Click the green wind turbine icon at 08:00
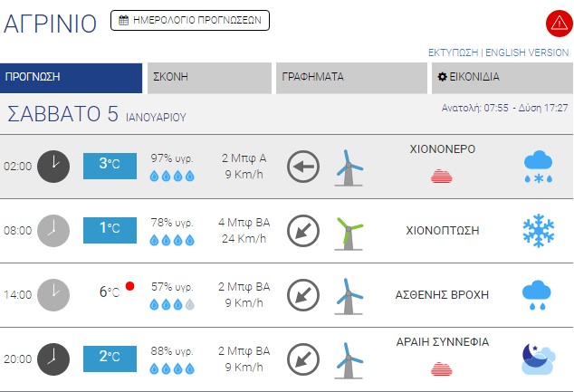The height and width of the screenshot is (392, 574). coord(349,232)
